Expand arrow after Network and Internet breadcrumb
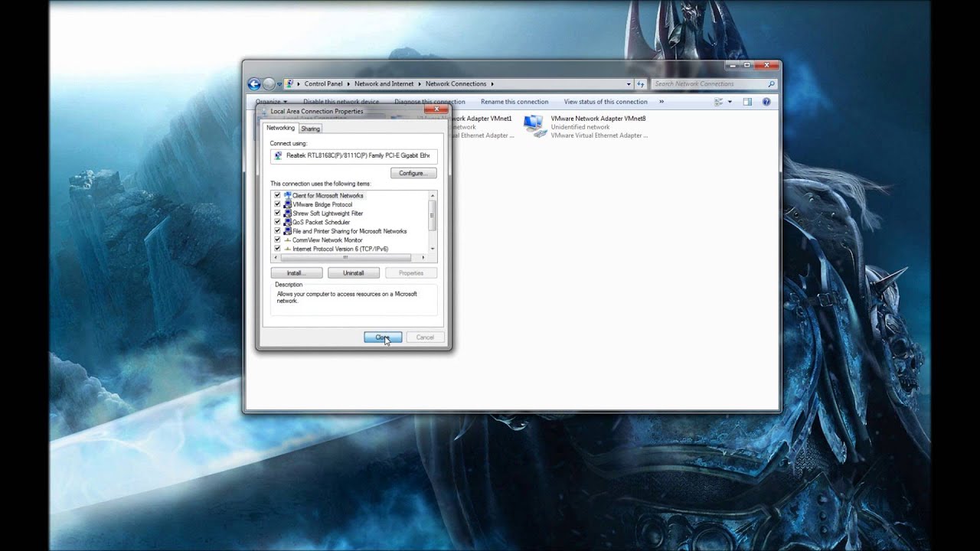The image size is (980, 551). pos(419,84)
